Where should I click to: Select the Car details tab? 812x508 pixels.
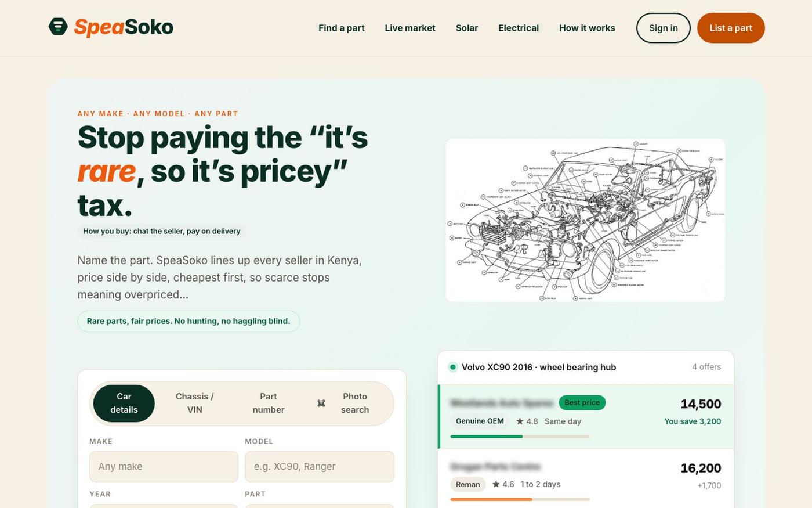[124, 403]
